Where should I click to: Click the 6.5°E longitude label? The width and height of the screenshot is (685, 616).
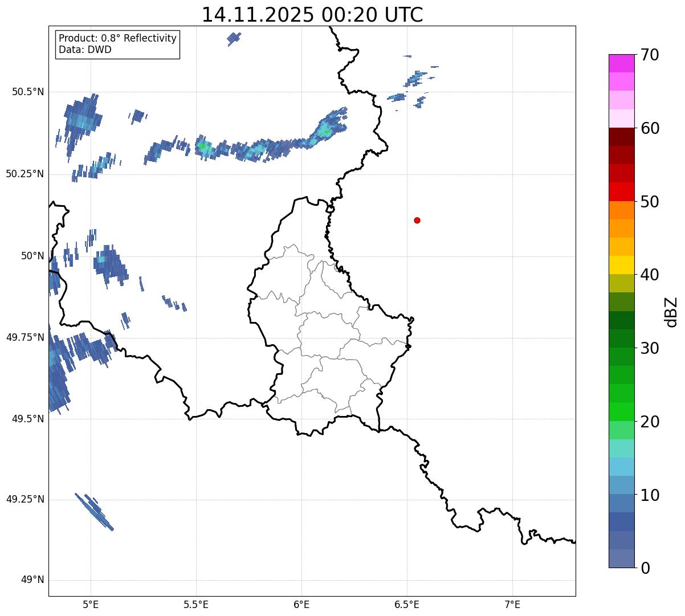coord(407,604)
